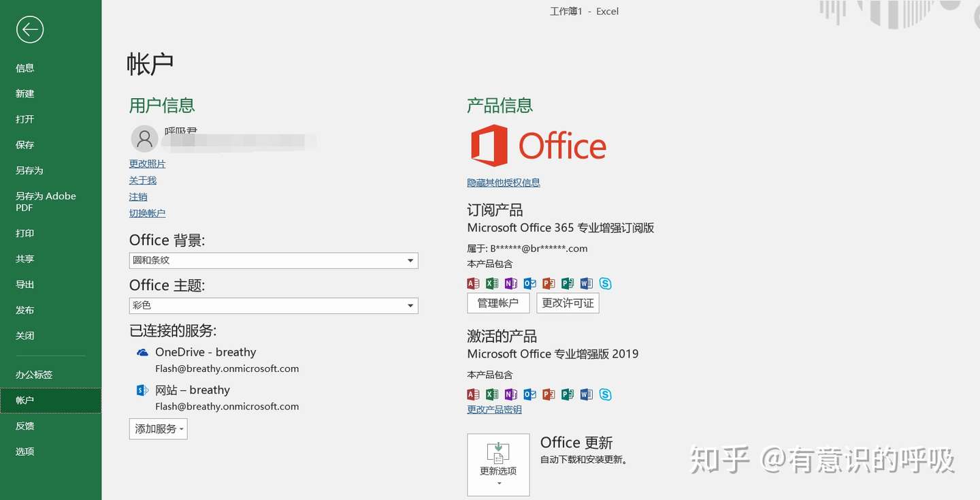
Task: Click the SharePoint icon beside 网站 – breathy
Action: pyautogui.click(x=142, y=390)
